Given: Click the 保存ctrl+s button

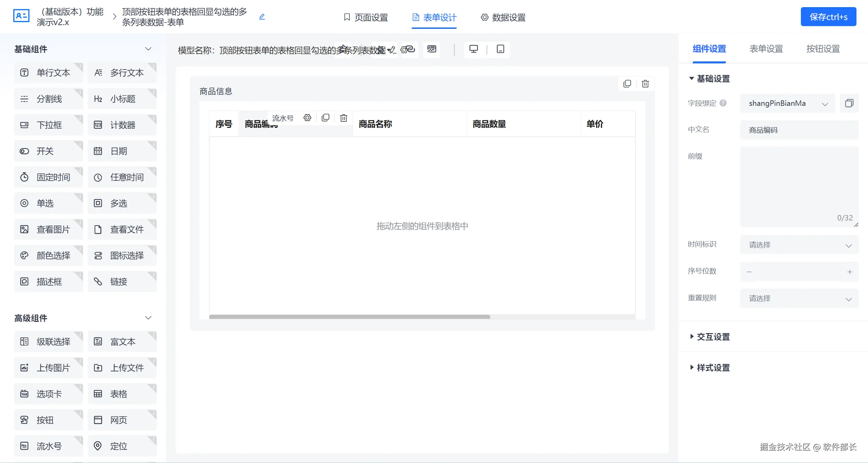Looking at the screenshot, I should click(828, 17).
